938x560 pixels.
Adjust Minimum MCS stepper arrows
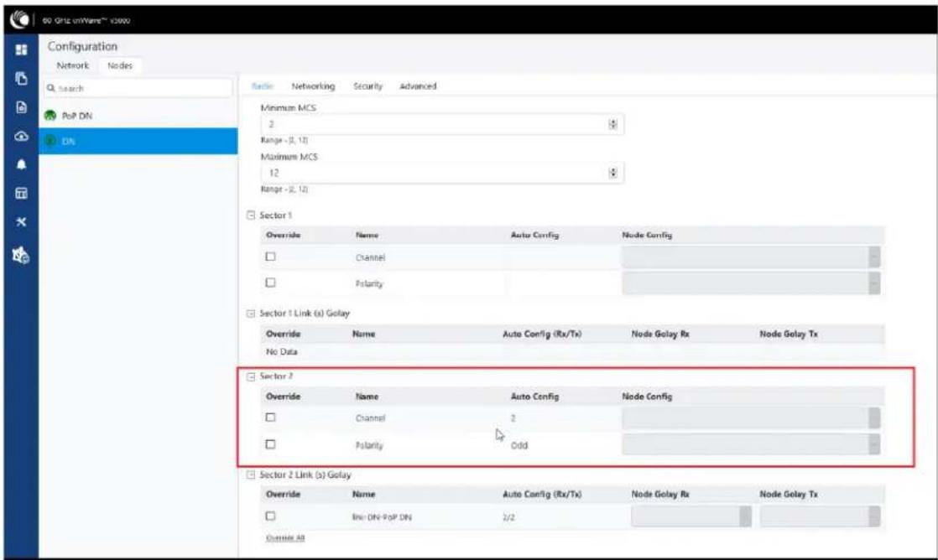click(612, 124)
